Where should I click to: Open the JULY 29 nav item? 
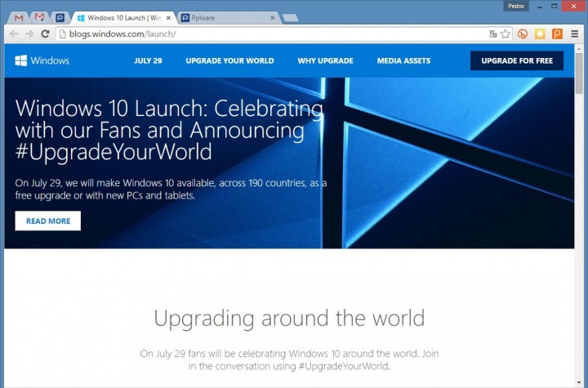pos(148,60)
